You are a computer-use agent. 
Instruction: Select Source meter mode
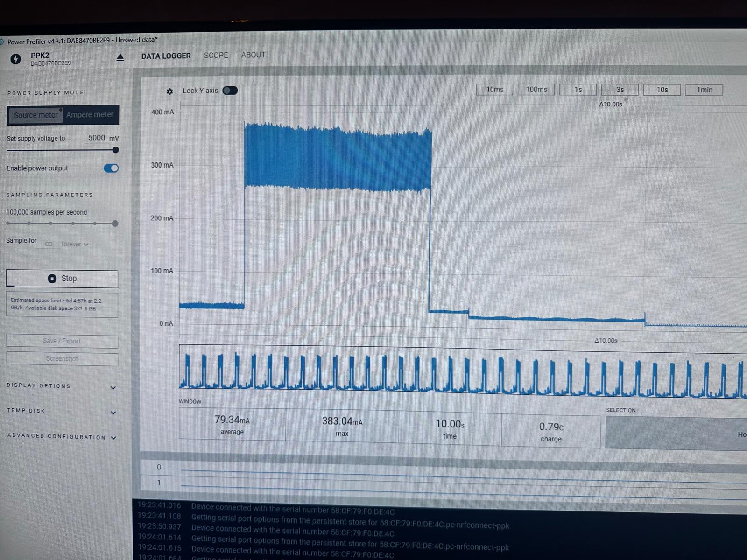click(x=35, y=115)
